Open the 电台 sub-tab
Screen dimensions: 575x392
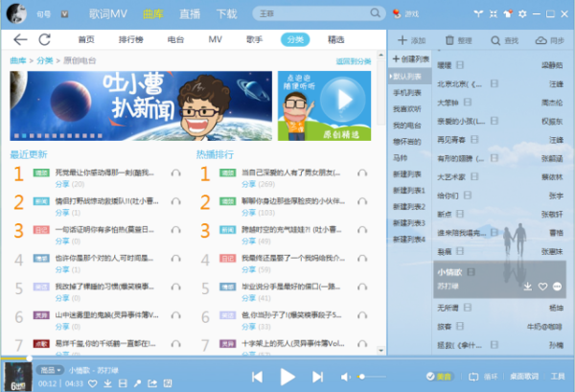point(175,39)
